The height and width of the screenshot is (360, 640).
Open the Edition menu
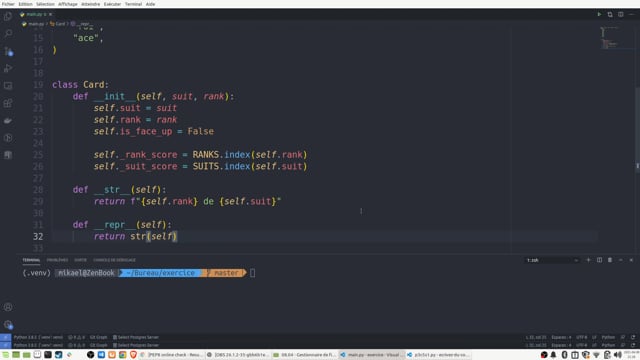[25, 4]
